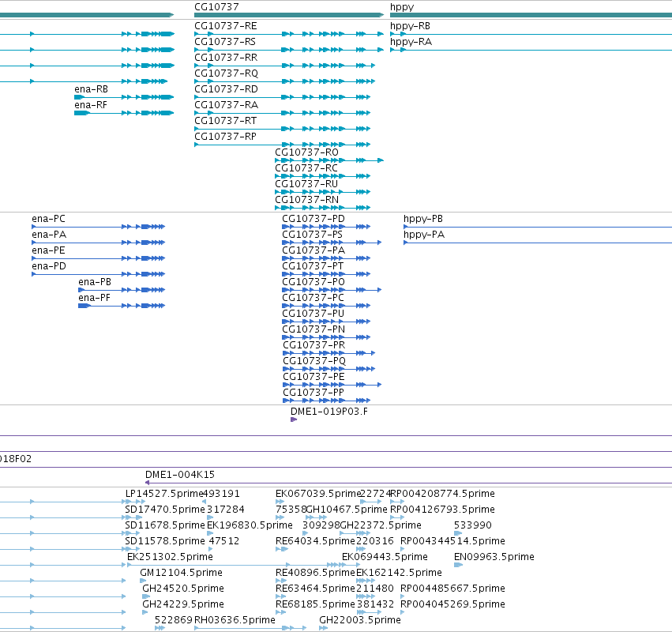The height and width of the screenshot is (632, 672).
Task: Click transcript CG10737-RT
Action: point(225,121)
